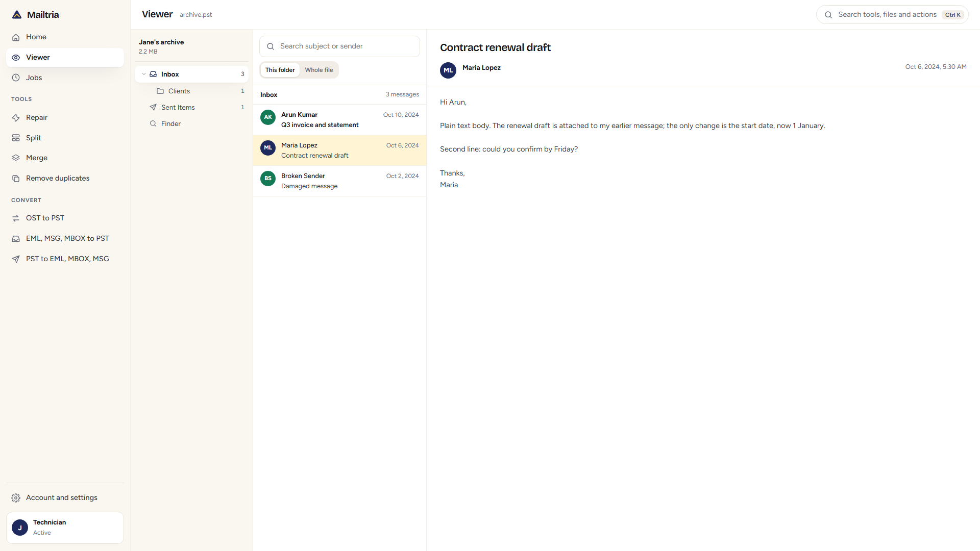Click the Finder magnifier icon
This screenshot has height=551, width=980.
pos(153,124)
